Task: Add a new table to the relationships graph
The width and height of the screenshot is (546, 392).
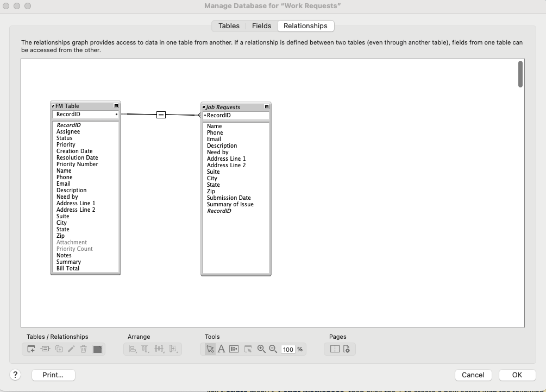Action: [30, 349]
